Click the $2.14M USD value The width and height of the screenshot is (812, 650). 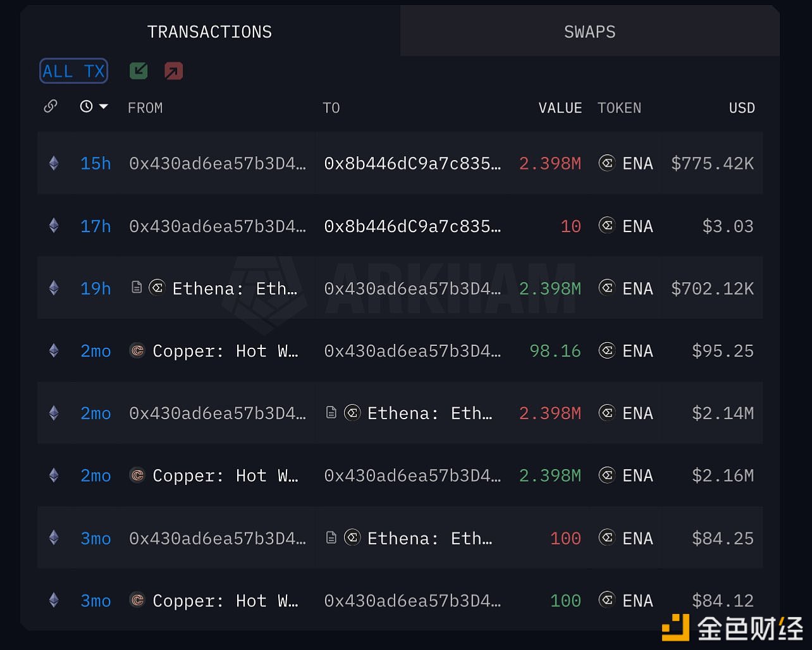(x=723, y=414)
